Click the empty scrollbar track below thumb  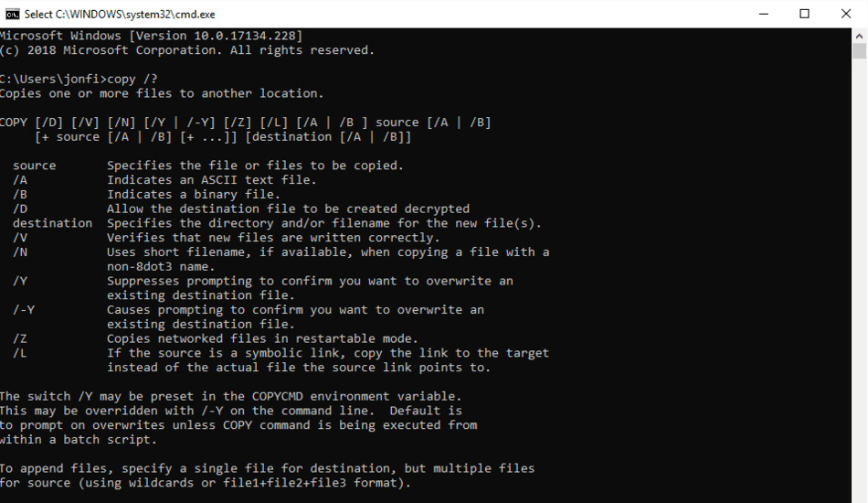coord(859,277)
